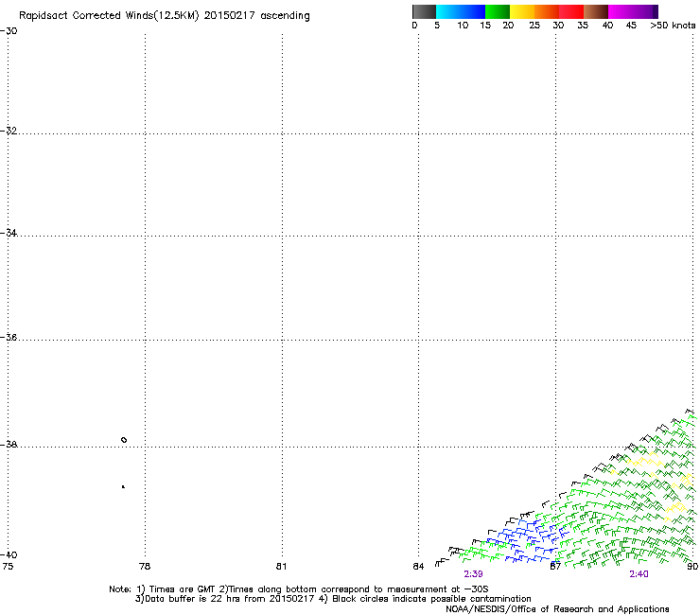The height and width of the screenshot is (615, 700).
Task: Click the '10' legend scale label
Action: (x=463, y=26)
